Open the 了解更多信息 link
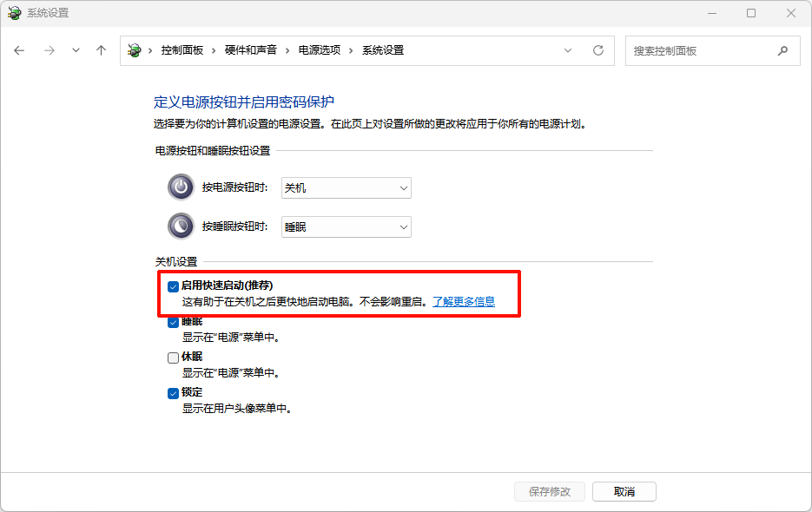This screenshot has width=812, height=512. [x=462, y=301]
